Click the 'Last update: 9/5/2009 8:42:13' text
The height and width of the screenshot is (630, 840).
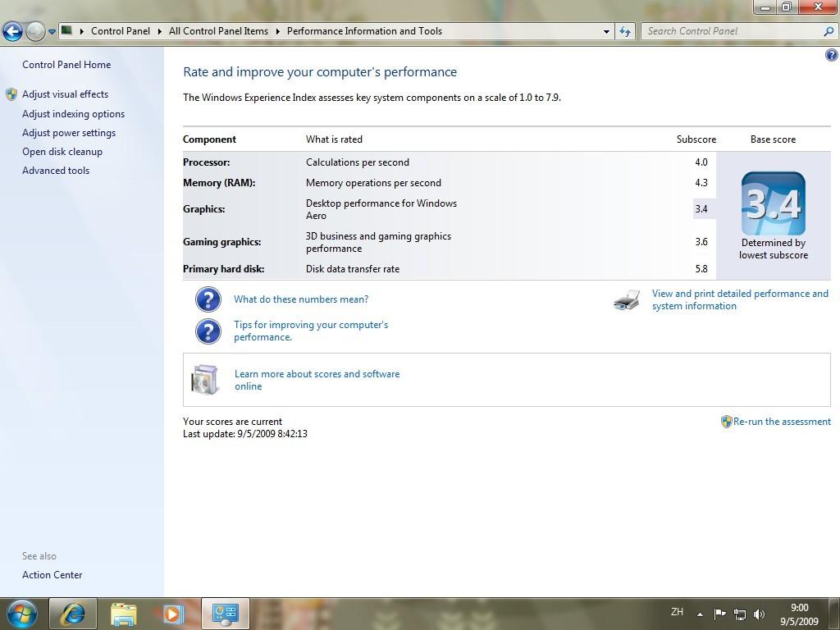point(245,434)
